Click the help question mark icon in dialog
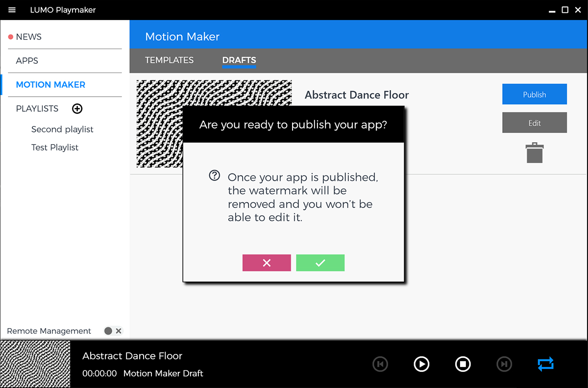 [214, 176]
